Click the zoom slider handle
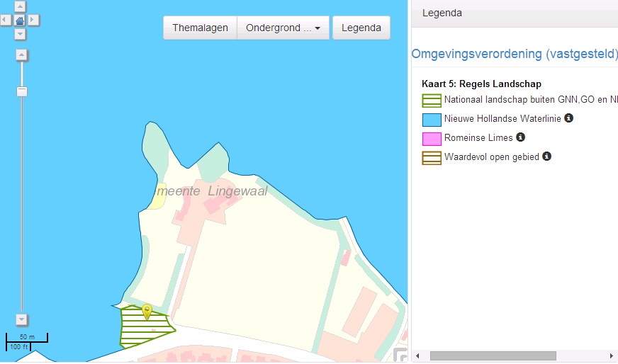 point(22,92)
